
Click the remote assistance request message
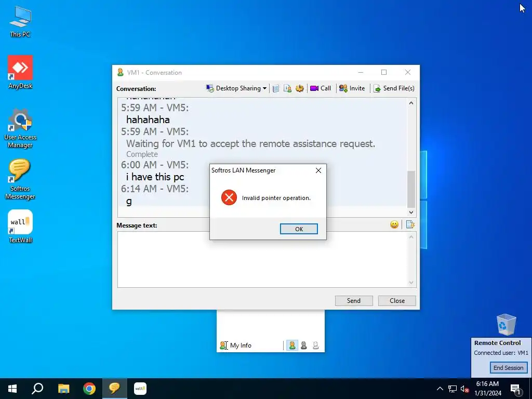click(251, 143)
